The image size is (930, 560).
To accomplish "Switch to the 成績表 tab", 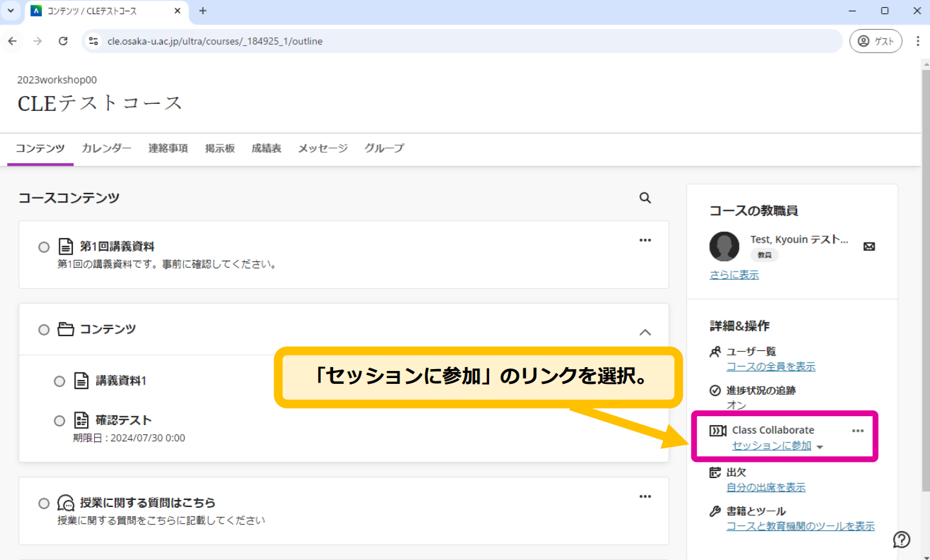I will 266,148.
